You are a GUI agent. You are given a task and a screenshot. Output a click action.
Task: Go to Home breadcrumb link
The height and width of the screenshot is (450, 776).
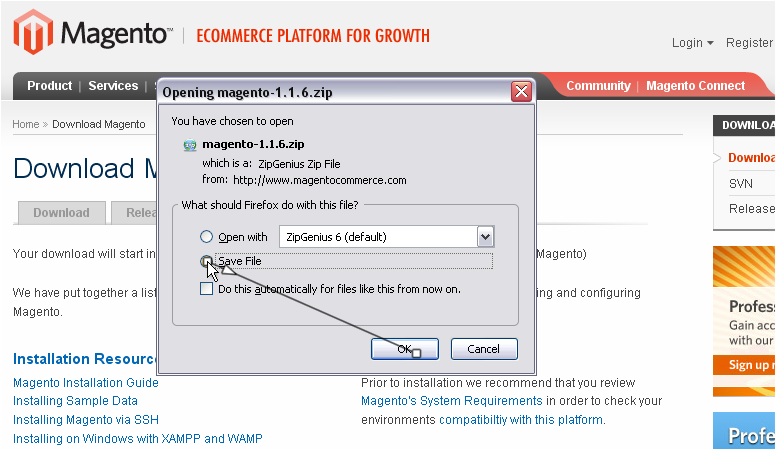coord(25,125)
